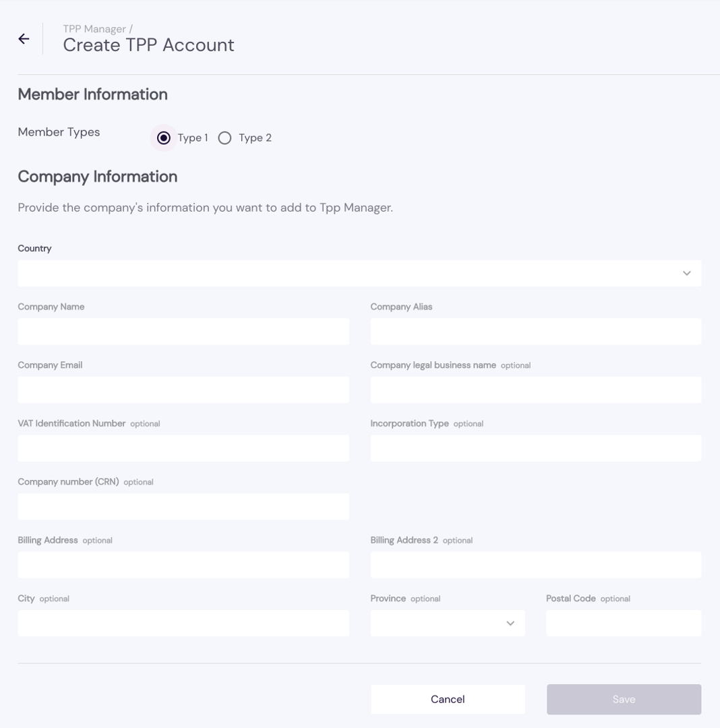Focus the Company Name field
Viewport: 720px width, 728px height.
tap(183, 332)
